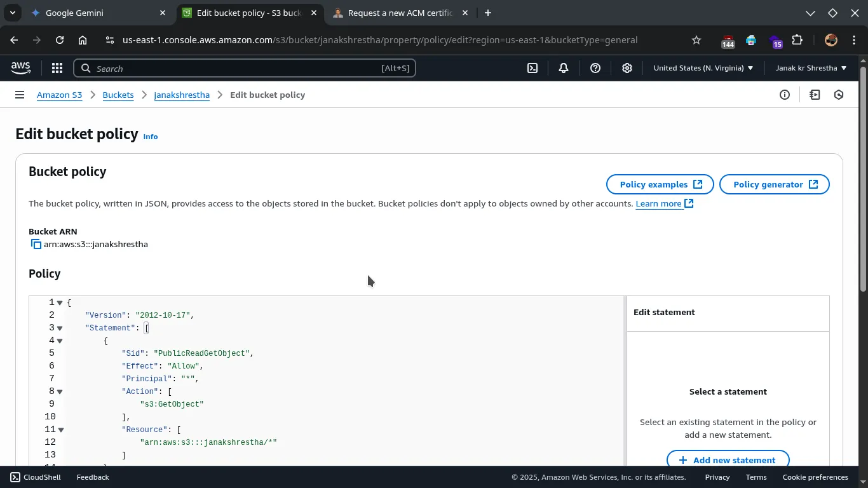Screen dimensions: 868x488
Task: Click the Policy generator button
Action: (x=774, y=184)
